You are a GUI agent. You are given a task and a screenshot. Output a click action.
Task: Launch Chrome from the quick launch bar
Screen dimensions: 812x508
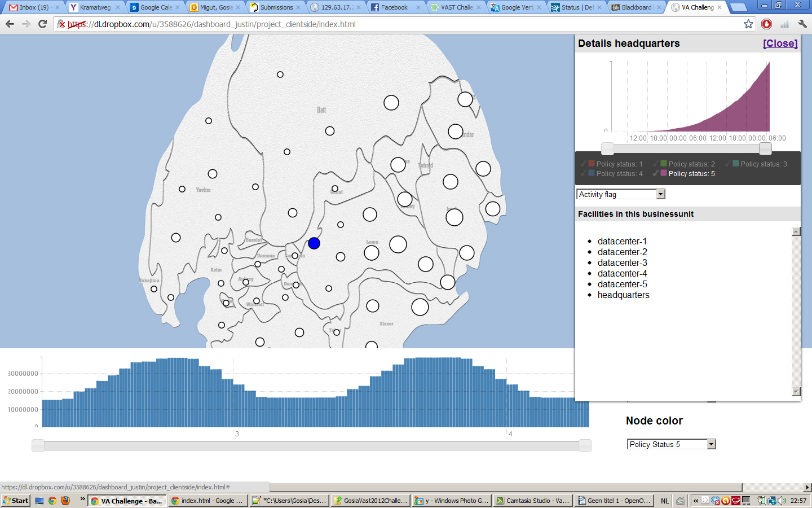52,501
